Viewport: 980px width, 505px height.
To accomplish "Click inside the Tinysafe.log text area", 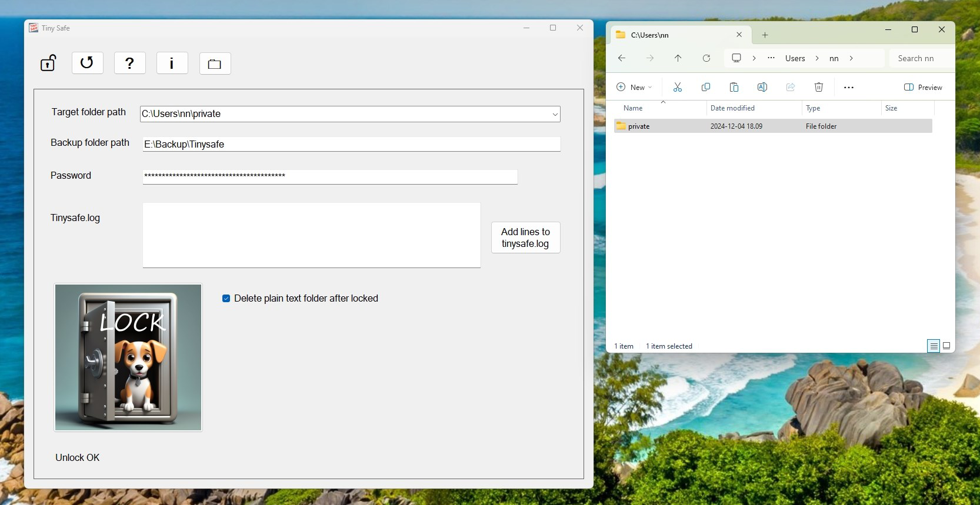I will pyautogui.click(x=311, y=235).
